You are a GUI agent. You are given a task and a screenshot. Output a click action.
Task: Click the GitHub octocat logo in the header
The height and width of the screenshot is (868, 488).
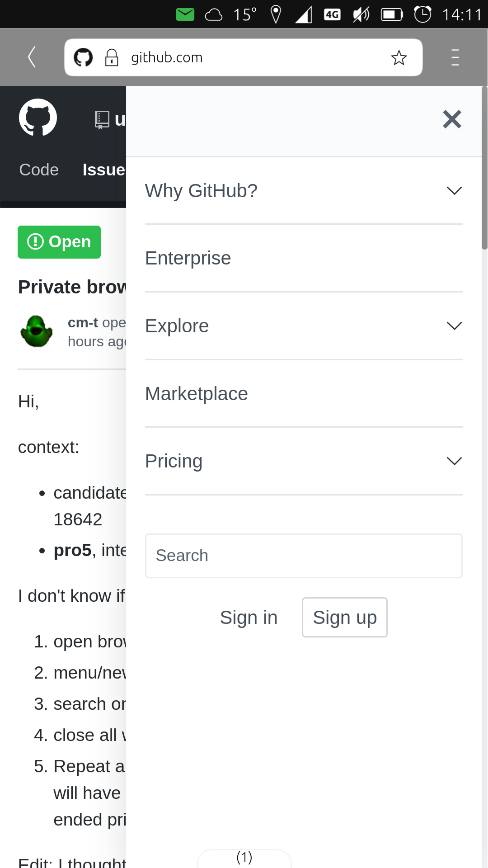click(x=38, y=118)
